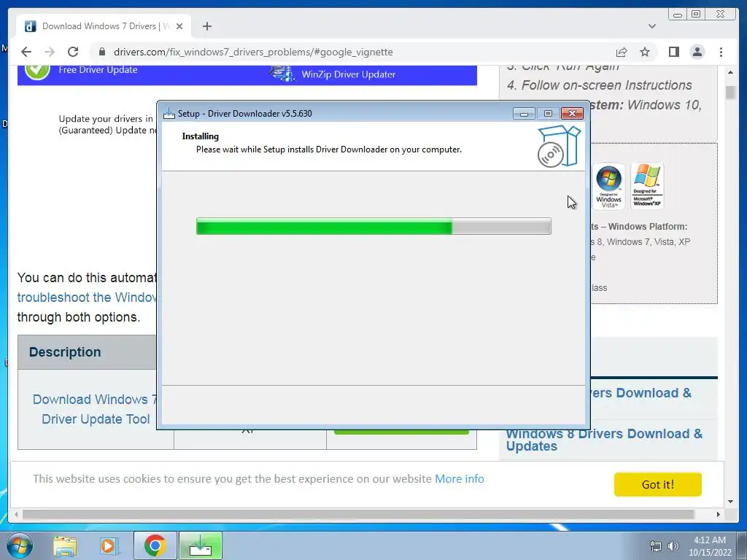Click the address bar URL field
Screen dimensions: 747x560
(x=352, y=52)
